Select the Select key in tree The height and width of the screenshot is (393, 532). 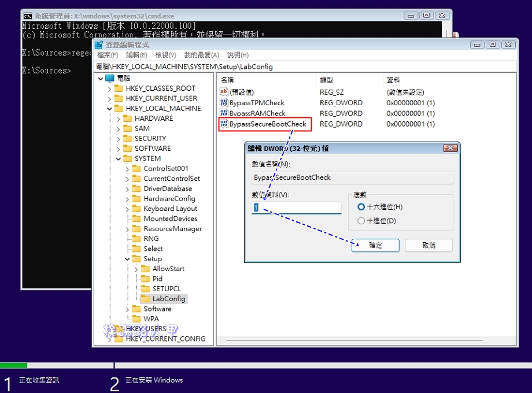click(x=153, y=249)
